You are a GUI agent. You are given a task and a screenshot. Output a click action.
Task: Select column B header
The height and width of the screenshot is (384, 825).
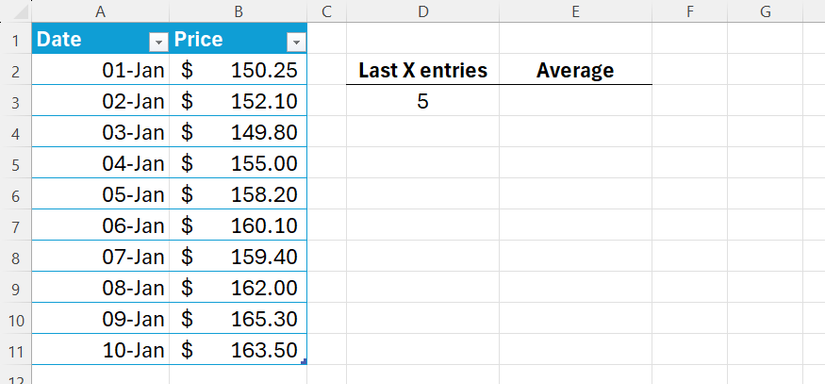238,11
